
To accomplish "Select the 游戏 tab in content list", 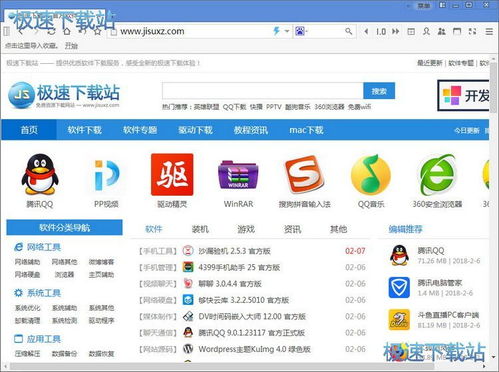I will (x=246, y=229).
